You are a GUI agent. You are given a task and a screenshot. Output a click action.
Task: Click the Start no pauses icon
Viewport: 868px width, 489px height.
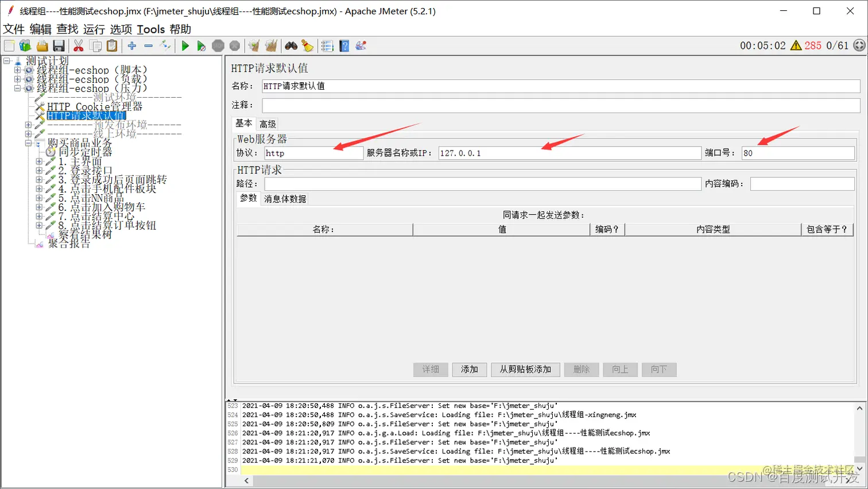click(x=201, y=46)
